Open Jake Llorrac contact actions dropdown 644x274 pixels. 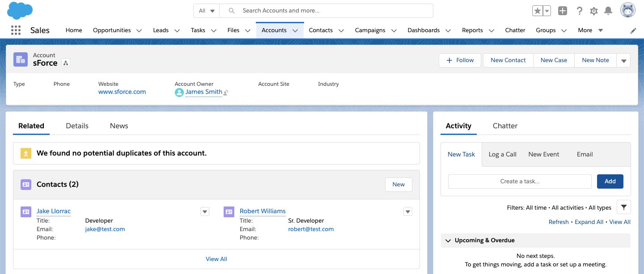point(205,212)
